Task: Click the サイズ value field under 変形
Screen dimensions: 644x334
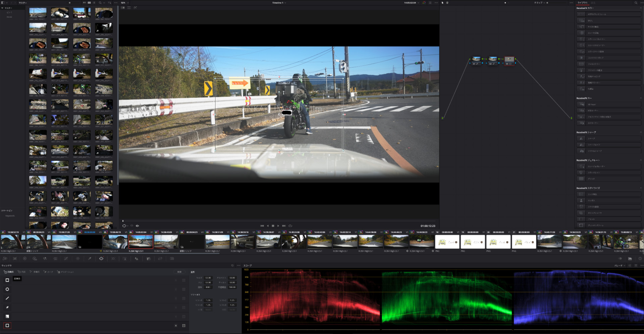Action: tap(208, 278)
